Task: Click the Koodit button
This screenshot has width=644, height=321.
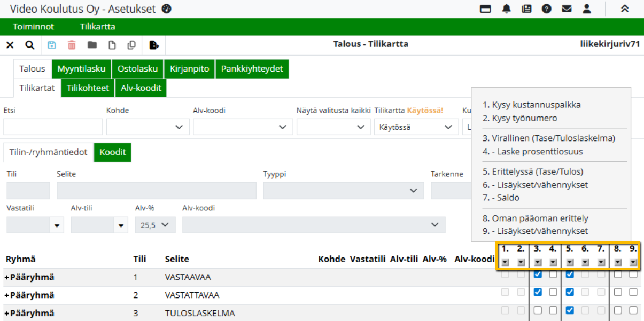Action: [112, 152]
